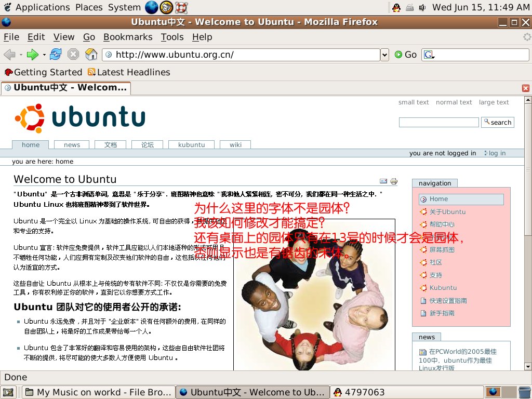Open the search engine selector icon
Image resolution: width=532 pixels, height=399 pixels.
pyautogui.click(x=429, y=55)
